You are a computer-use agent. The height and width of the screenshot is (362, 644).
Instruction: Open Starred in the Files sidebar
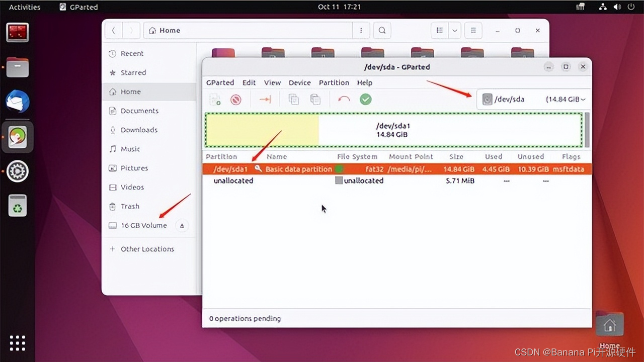tap(149, 72)
